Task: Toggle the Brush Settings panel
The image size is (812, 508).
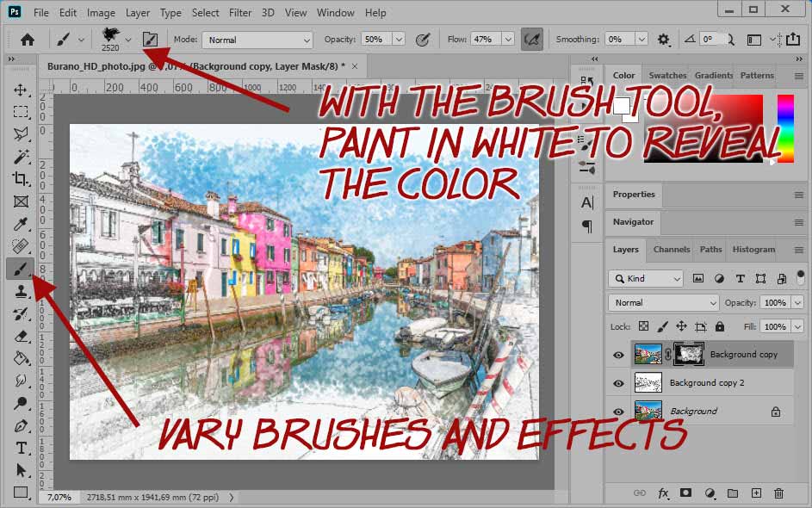Action: [x=150, y=40]
